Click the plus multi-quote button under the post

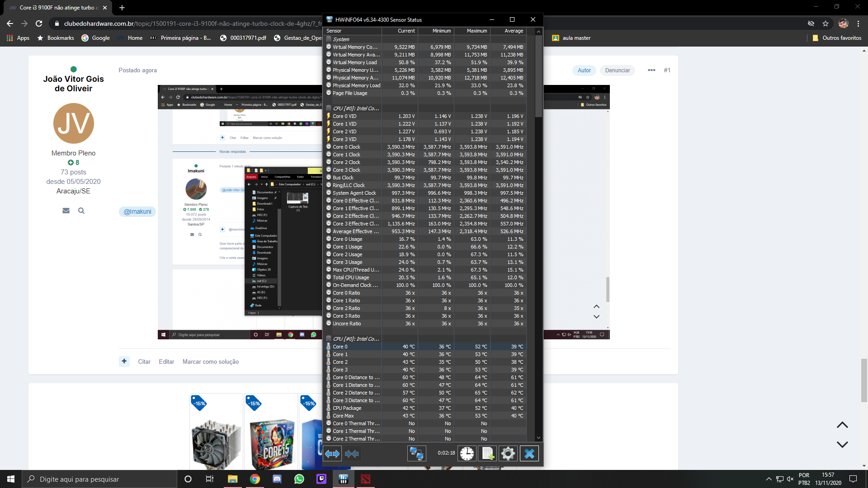tap(124, 361)
